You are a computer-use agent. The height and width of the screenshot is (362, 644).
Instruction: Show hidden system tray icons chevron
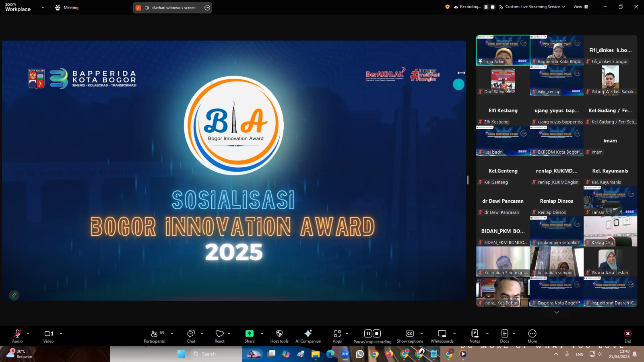[x=556, y=354]
